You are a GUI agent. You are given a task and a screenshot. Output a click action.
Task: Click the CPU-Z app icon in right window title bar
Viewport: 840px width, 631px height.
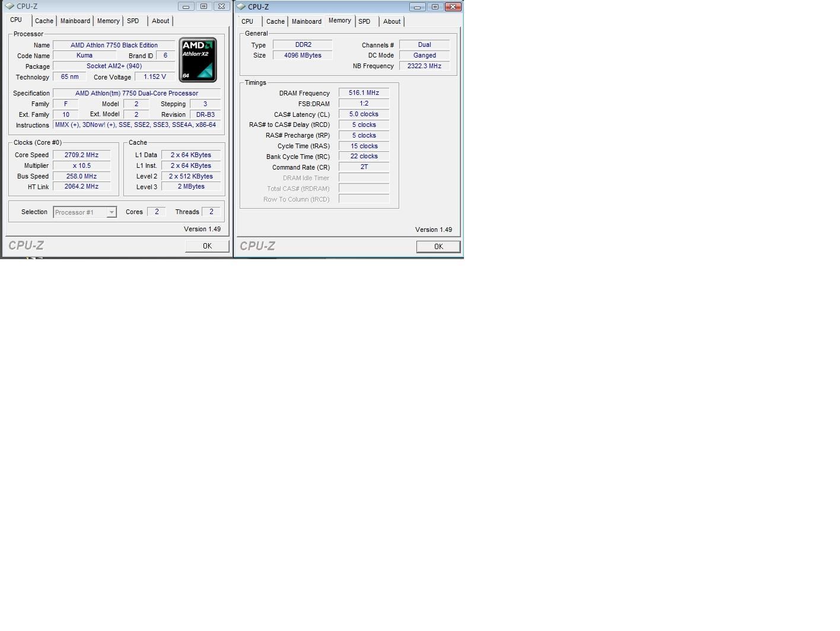coord(241,7)
